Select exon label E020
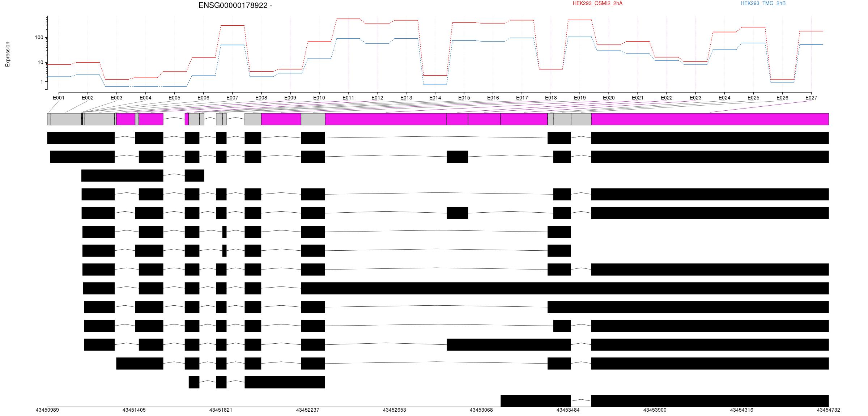Viewport: 868px width, 416px height. [609, 98]
